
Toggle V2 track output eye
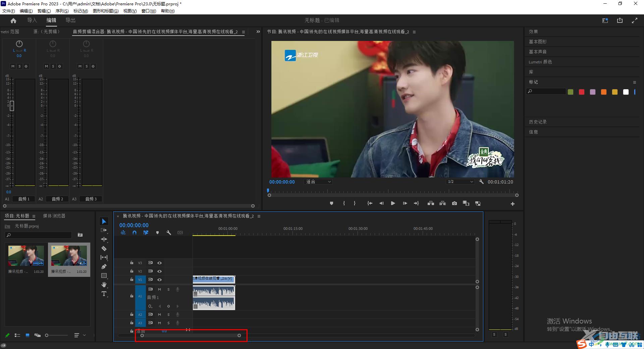click(x=160, y=271)
